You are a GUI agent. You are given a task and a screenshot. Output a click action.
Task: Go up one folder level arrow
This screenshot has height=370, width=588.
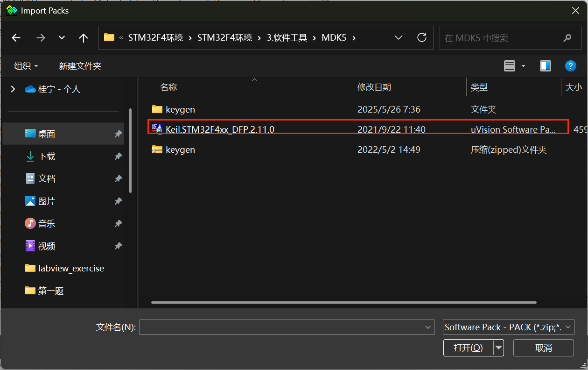(x=84, y=38)
